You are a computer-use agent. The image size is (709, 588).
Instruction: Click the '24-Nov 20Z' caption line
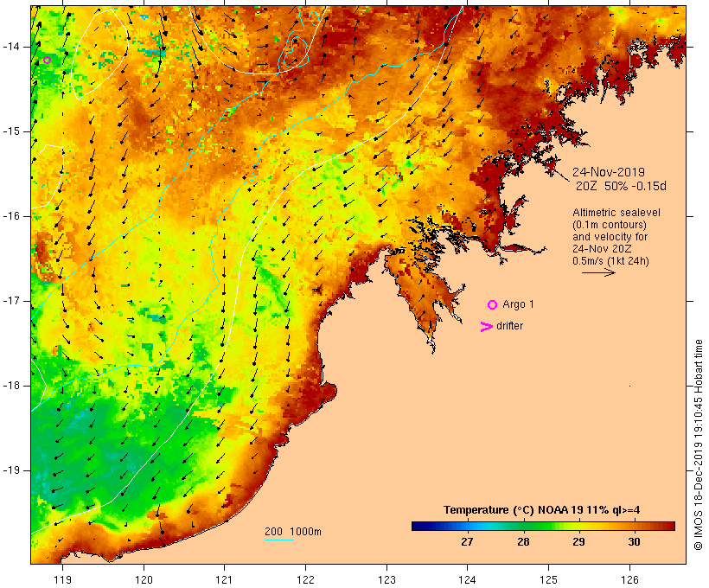tap(602, 249)
